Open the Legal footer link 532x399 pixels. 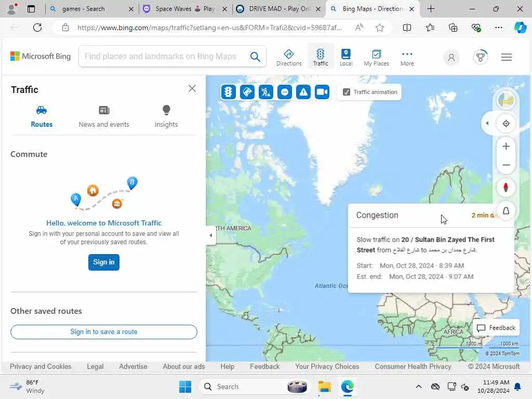95,366
